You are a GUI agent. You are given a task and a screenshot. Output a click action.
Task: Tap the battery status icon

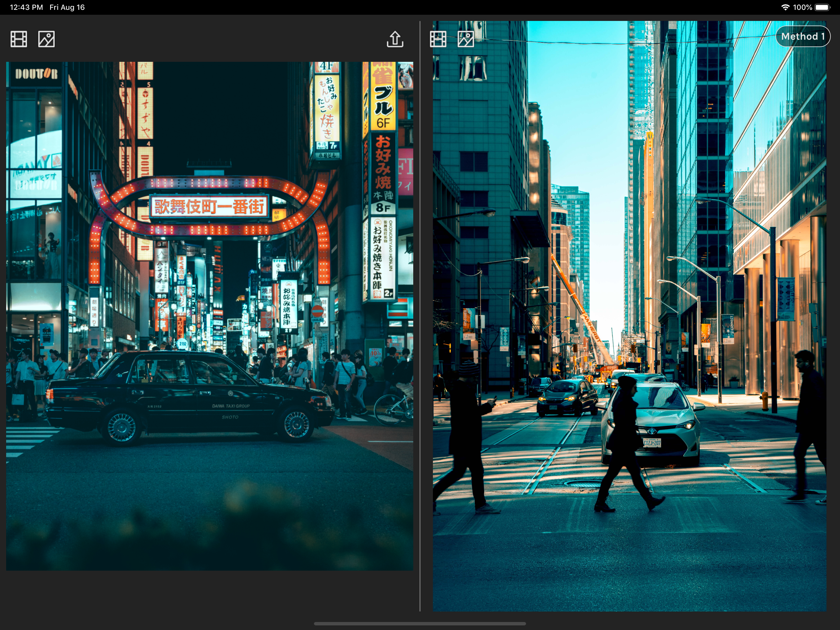[822, 7]
